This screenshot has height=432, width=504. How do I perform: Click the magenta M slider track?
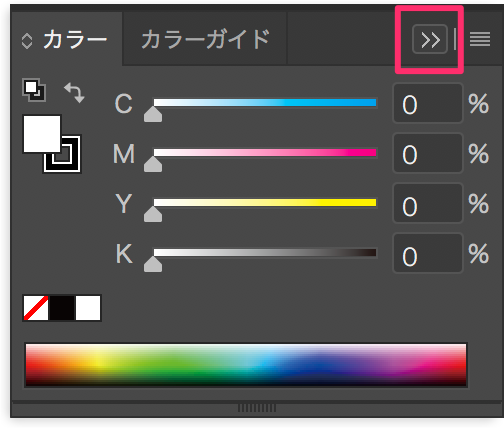(x=265, y=152)
